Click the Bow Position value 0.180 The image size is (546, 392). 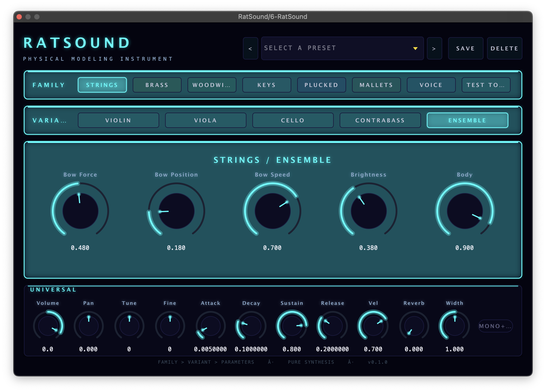[176, 248]
